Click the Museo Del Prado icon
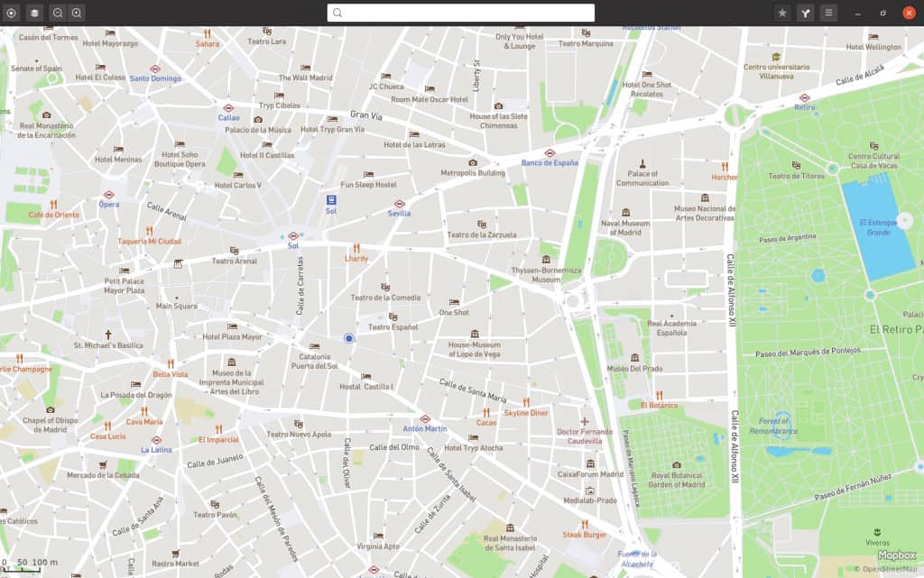 [x=634, y=358]
